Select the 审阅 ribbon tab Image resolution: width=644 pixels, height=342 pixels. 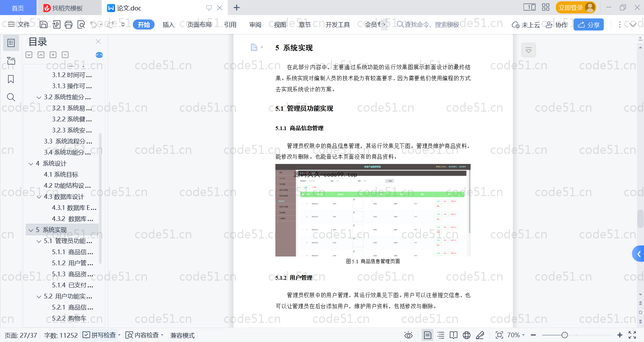(255, 24)
